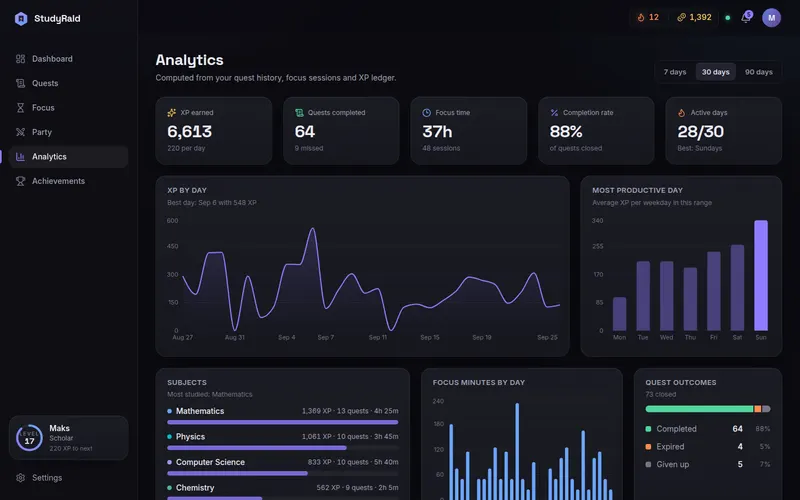This screenshot has height=500, width=800.
Task: Click the Party crossed swords icon
Action: [20, 132]
